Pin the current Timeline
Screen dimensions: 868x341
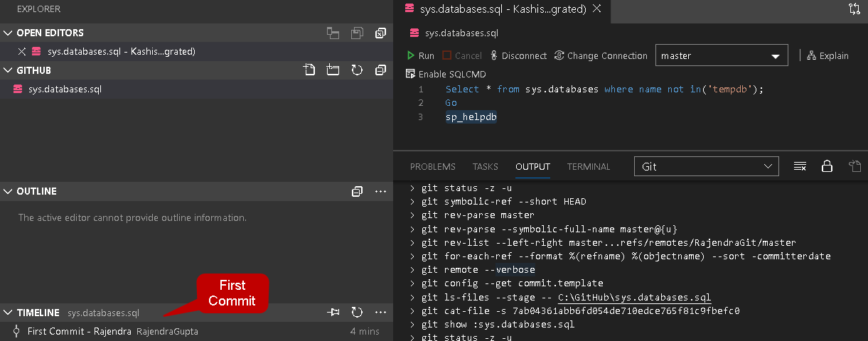point(333,313)
